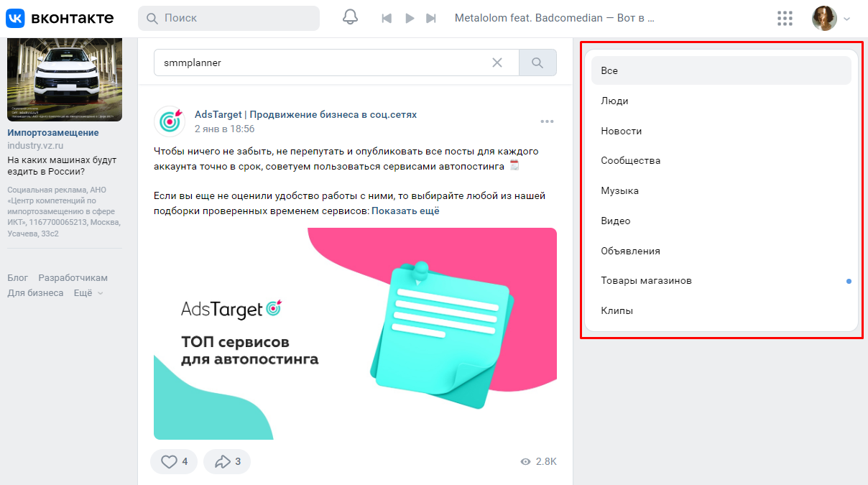Skip to next music track
The width and height of the screenshot is (868, 485).
coord(431,19)
